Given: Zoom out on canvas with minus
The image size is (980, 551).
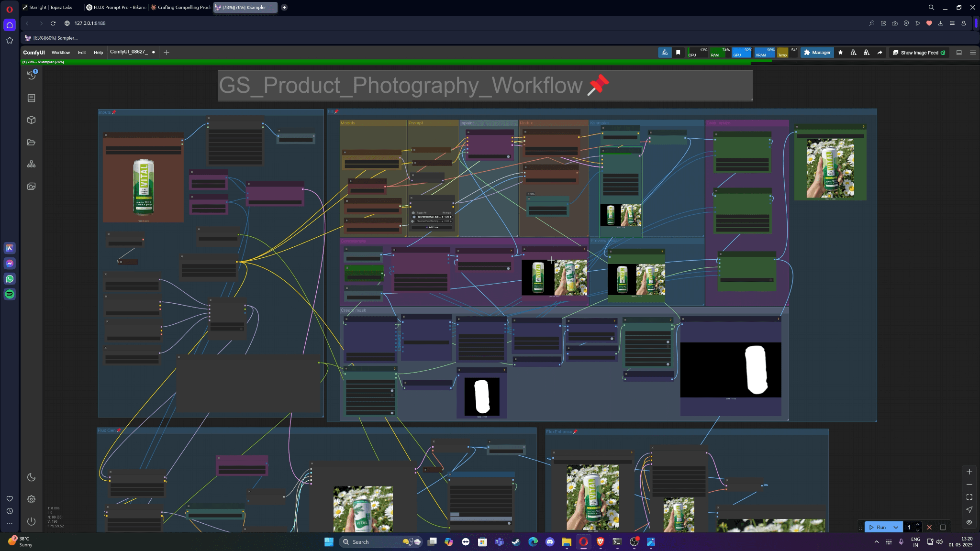Looking at the screenshot, I should (969, 485).
